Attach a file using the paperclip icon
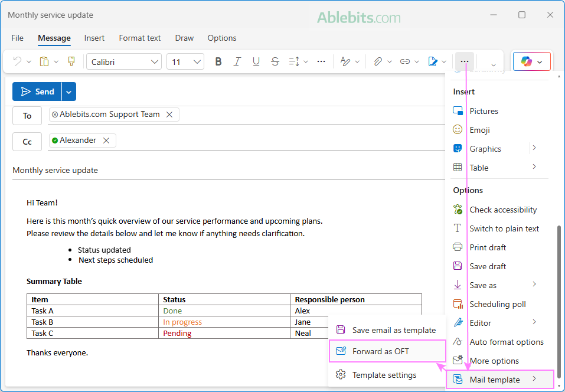This screenshot has width=565, height=392. coord(377,61)
